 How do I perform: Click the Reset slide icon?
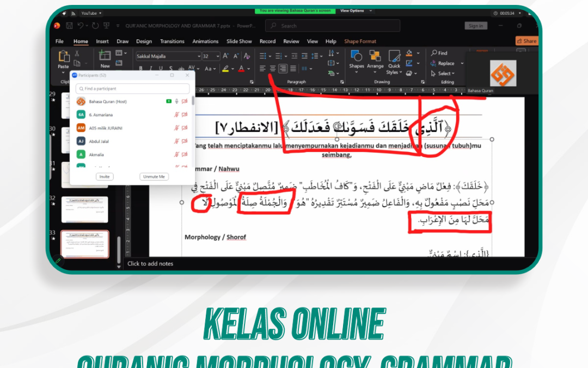119,63
